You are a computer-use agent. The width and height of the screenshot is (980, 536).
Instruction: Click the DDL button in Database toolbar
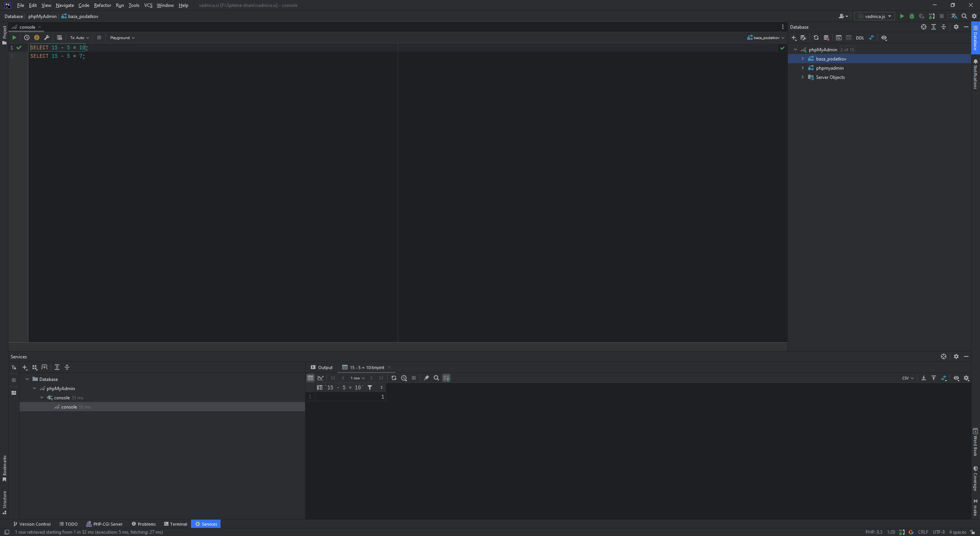[x=860, y=38]
